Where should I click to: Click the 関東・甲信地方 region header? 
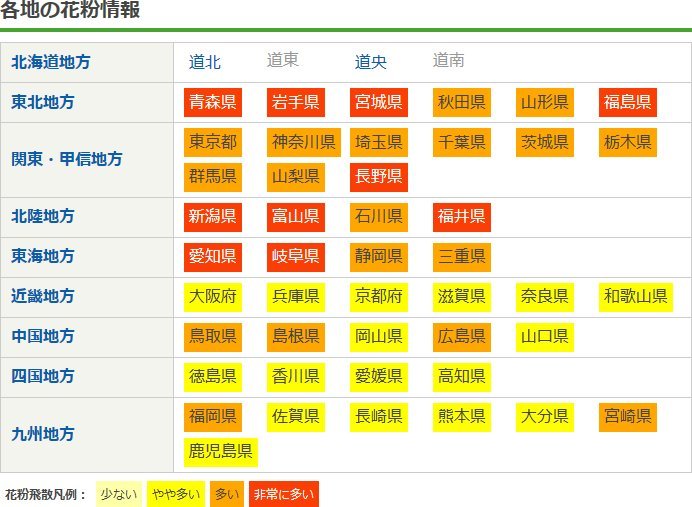(67, 159)
